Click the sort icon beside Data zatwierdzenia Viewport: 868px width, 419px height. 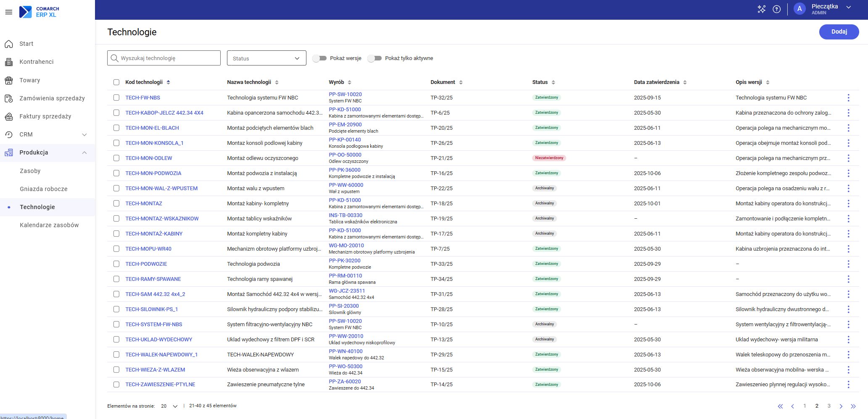685,83
